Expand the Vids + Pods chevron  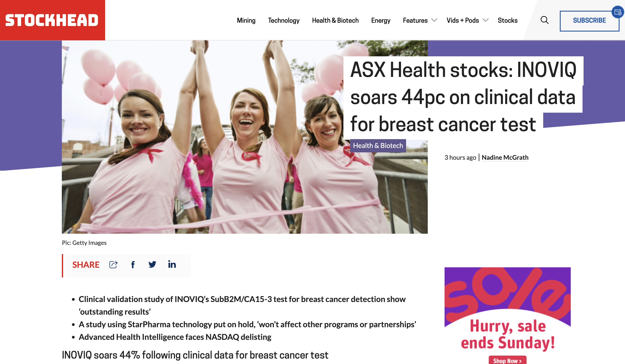pyautogui.click(x=485, y=20)
